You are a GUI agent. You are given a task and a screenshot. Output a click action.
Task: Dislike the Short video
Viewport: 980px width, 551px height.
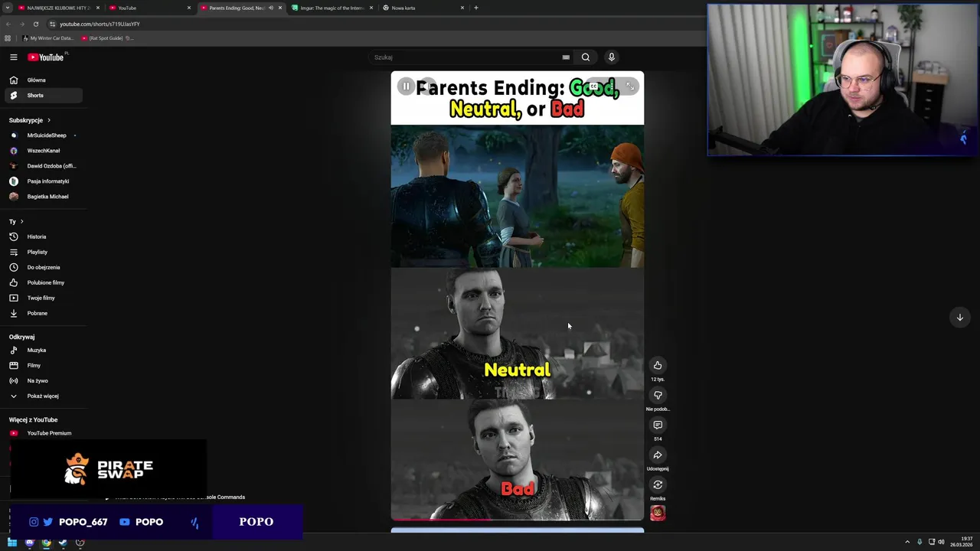(x=658, y=395)
